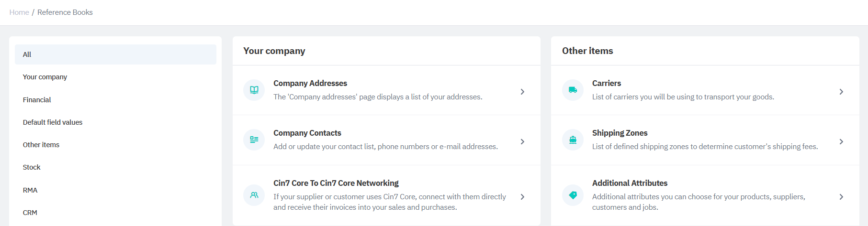Click the Carriers truck icon

[x=573, y=90]
